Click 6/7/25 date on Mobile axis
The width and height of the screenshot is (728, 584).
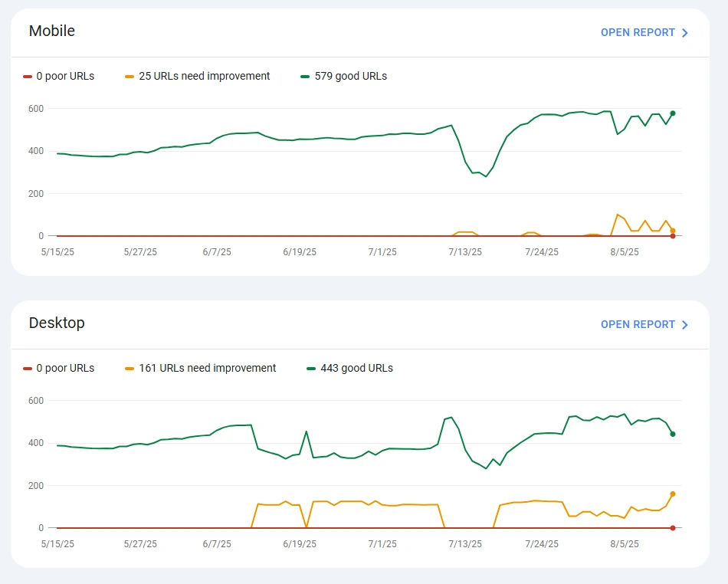pyautogui.click(x=217, y=252)
